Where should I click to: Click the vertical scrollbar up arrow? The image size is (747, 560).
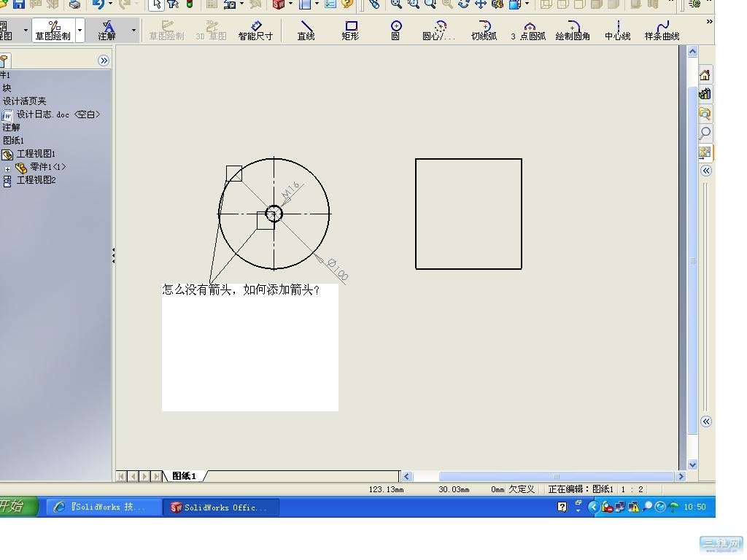[x=693, y=52]
